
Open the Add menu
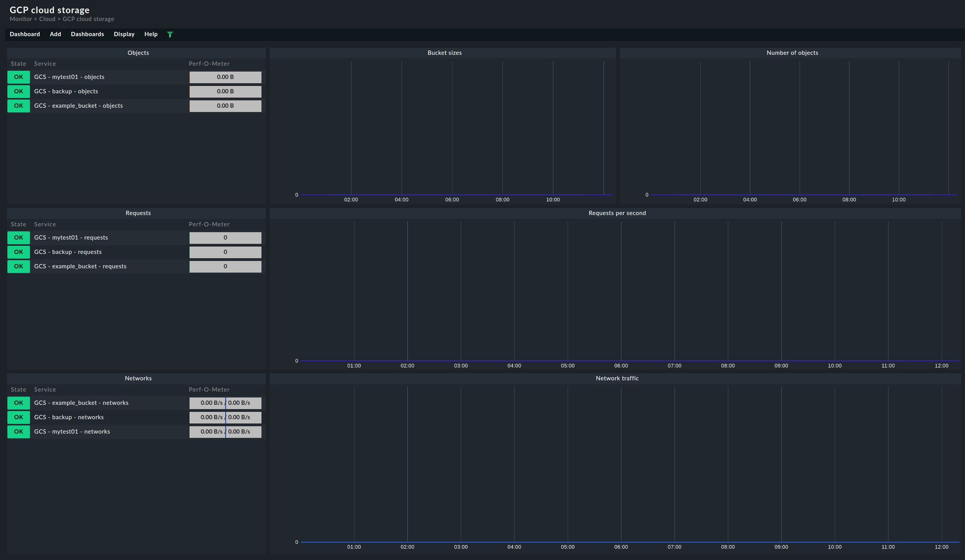(x=55, y=34)
